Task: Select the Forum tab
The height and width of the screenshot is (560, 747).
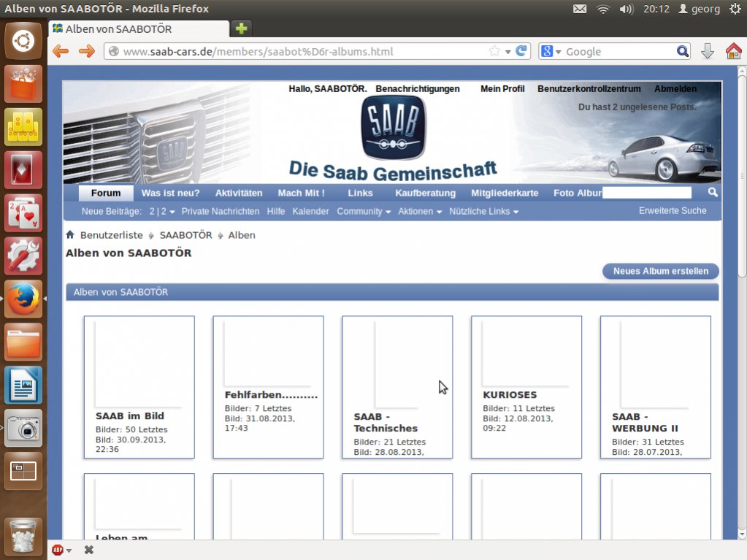Action: pyautogui.click(x=106, y=193)
